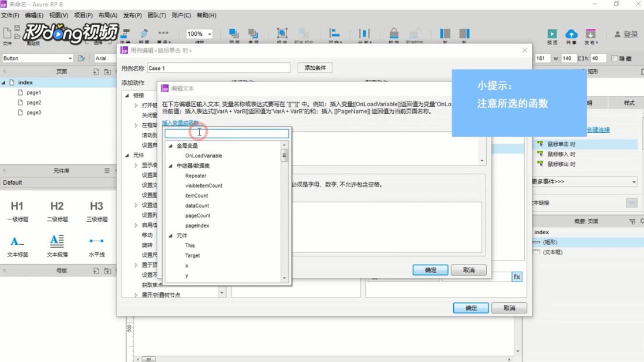Open the 文件(F) menu

pos(10,15)
